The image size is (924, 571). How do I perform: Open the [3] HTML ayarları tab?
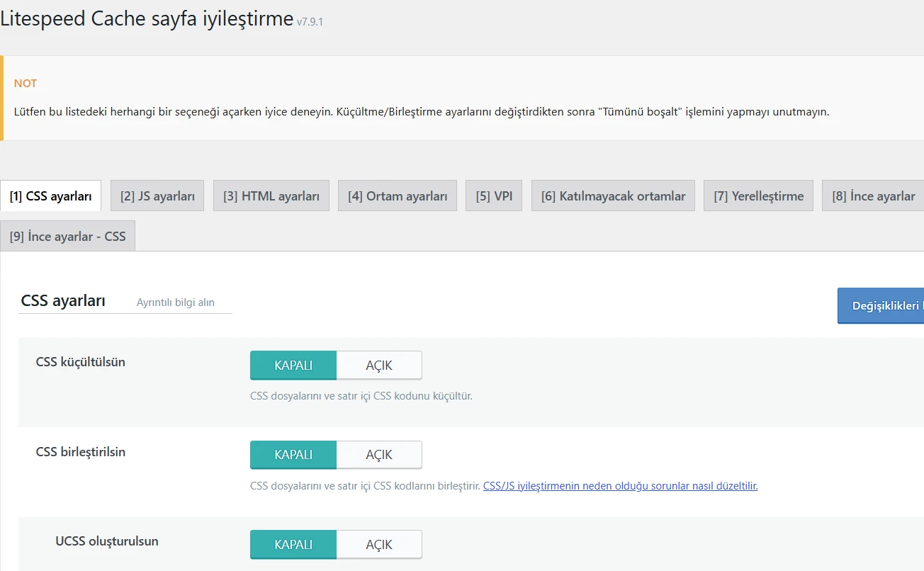271,196
